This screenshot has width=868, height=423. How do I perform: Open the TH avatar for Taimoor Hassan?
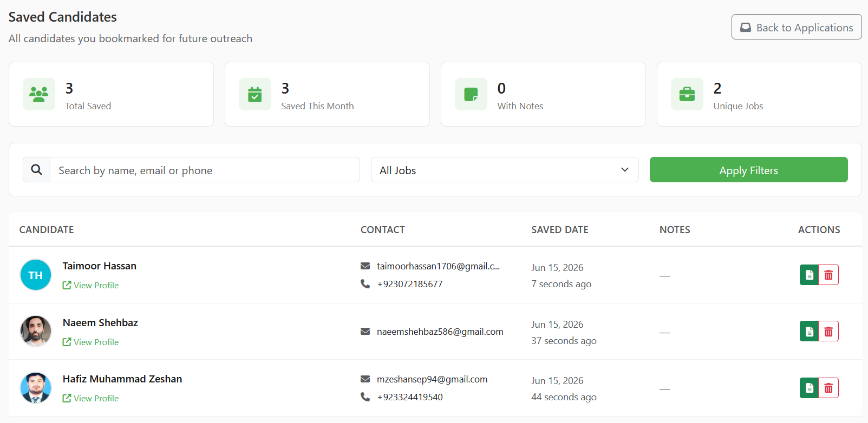[x=36, y=275]
